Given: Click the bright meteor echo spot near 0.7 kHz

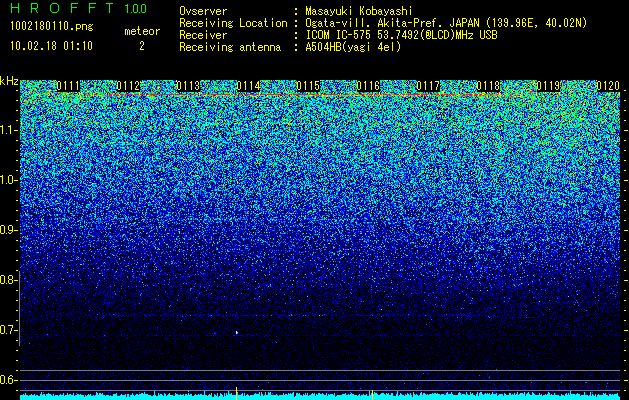Looking at the screenshot, I should click(x=237, y=332).
